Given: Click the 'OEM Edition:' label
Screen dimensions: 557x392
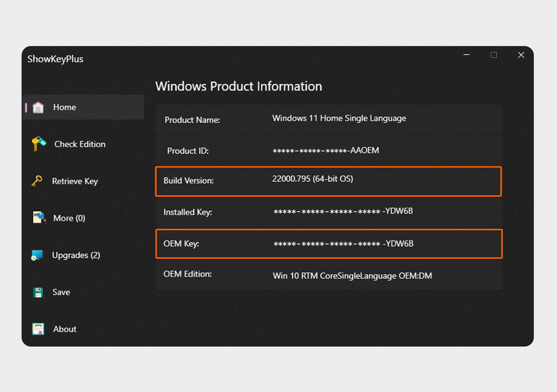Looking at the screenshot, I should 188,274.
